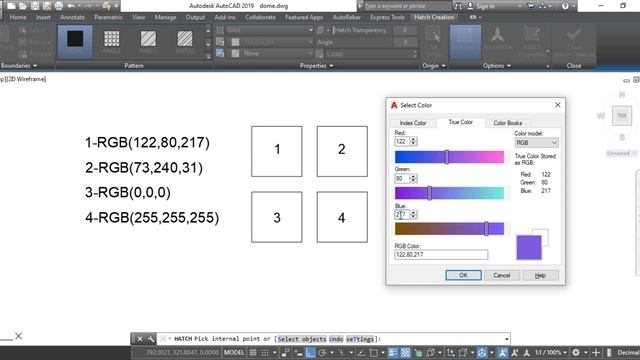
Task: Click the purple color preview swatch
Action: pyautogui.click(x=529, y=247)
